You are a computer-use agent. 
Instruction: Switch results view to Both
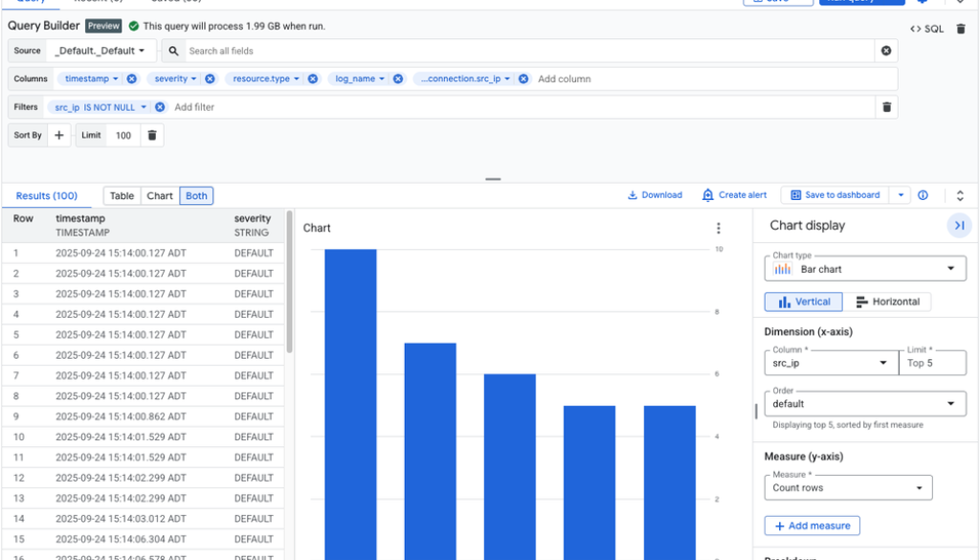pyautogui.click(x=195, y=195)
